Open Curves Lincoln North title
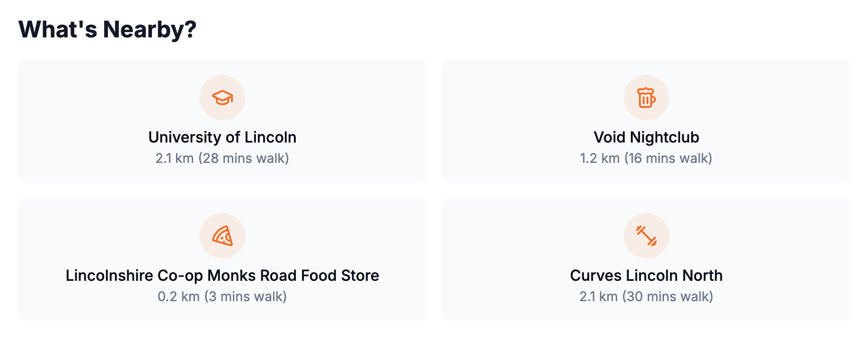 (x=647, y=276)
